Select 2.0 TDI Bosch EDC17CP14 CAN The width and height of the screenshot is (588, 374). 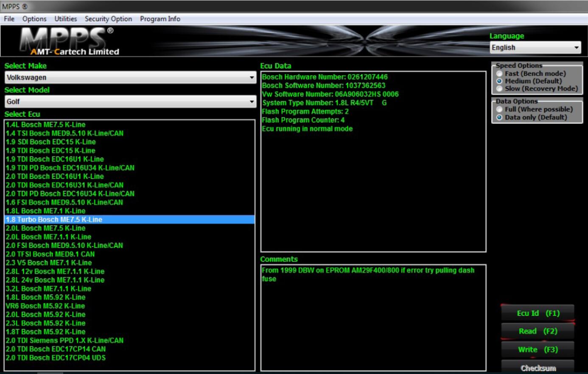click(130, 349)
